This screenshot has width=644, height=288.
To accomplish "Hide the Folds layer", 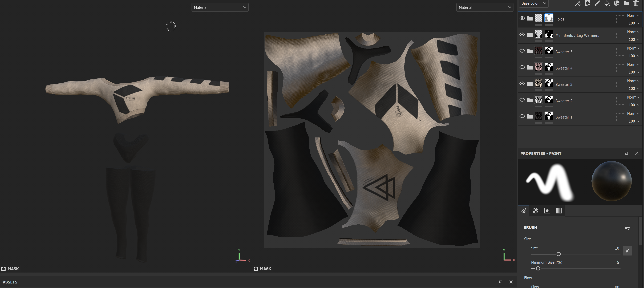I will click(x=522, y=18).
